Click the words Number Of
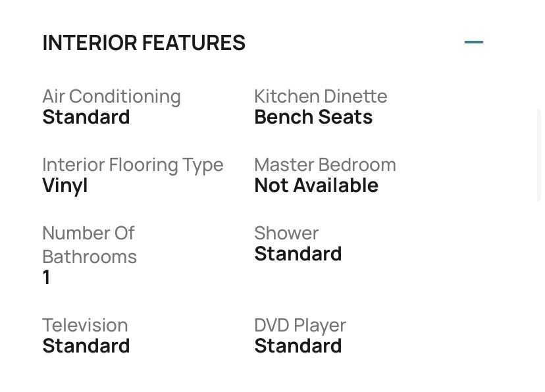 point(88,233)
